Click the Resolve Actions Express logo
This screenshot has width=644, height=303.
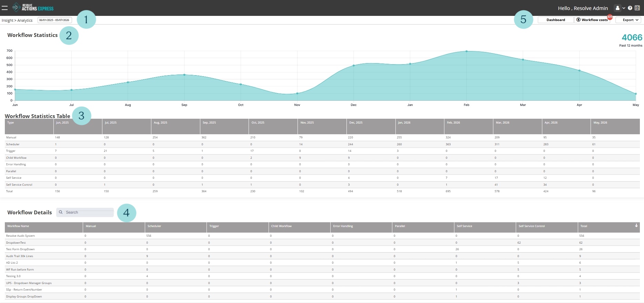pyautogui.click(x=33, y=7)
